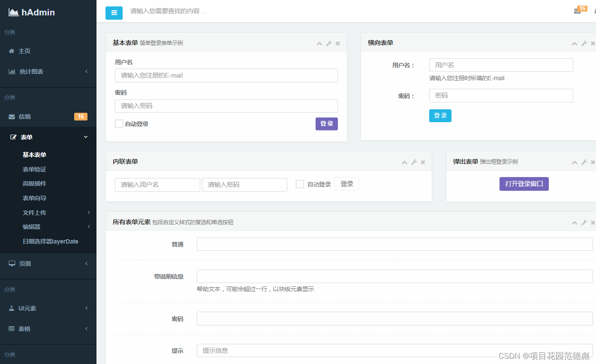Image resolution: width=596 pixels, height=364 pixels.
Task: Close the 所有表单元素 panel
Action: click(x=593, y=223)
